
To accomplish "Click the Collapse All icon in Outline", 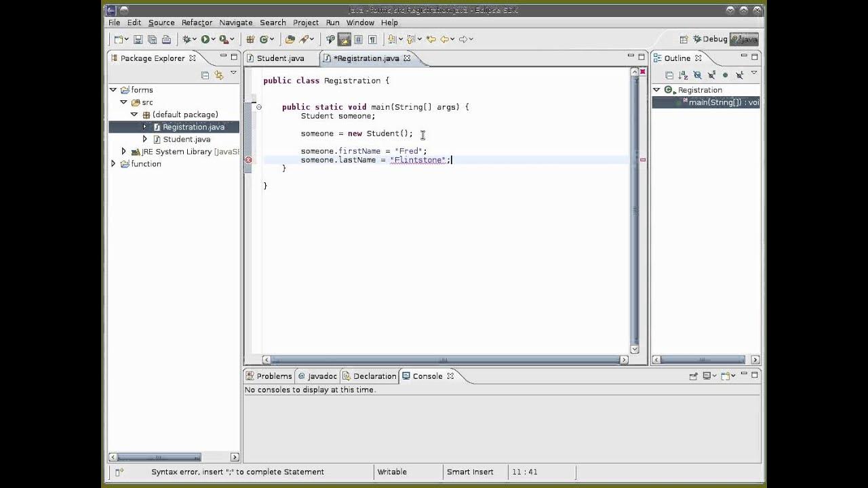I will [669, 75].
